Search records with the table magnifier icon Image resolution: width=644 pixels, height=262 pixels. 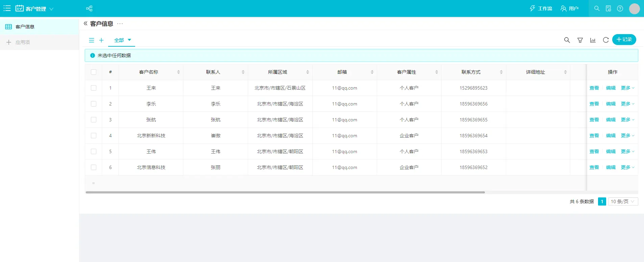pos(567,40)
